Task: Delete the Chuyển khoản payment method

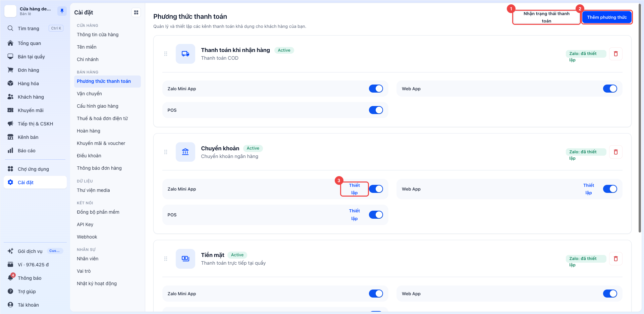Action: pos(616,152)
